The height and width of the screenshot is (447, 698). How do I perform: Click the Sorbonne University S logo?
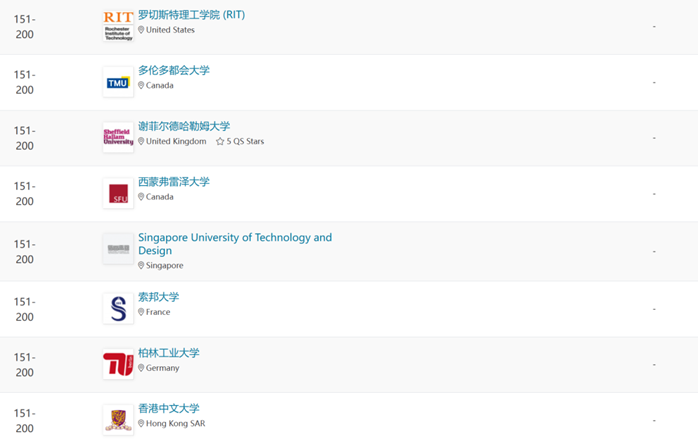click(118, 308)
